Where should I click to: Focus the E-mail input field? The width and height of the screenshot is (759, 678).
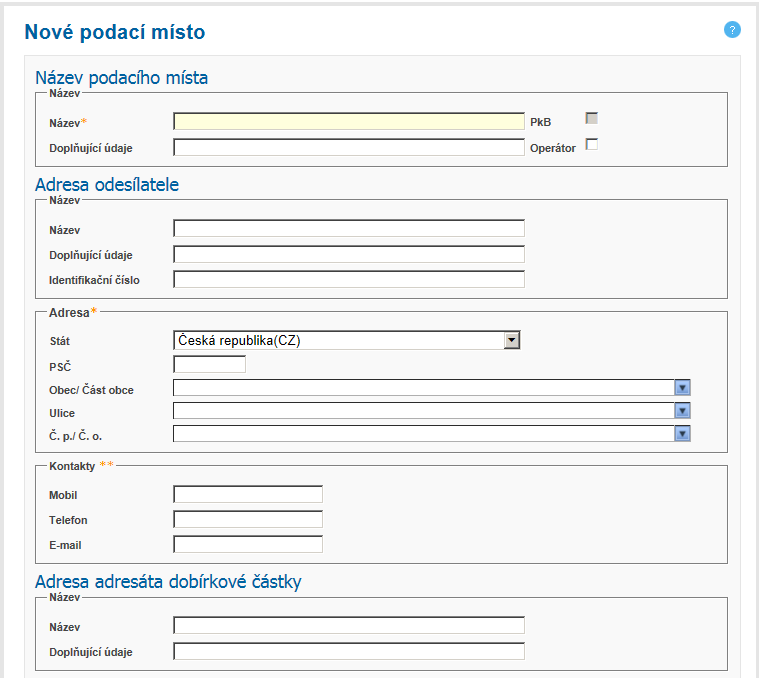tap(248, 545)
